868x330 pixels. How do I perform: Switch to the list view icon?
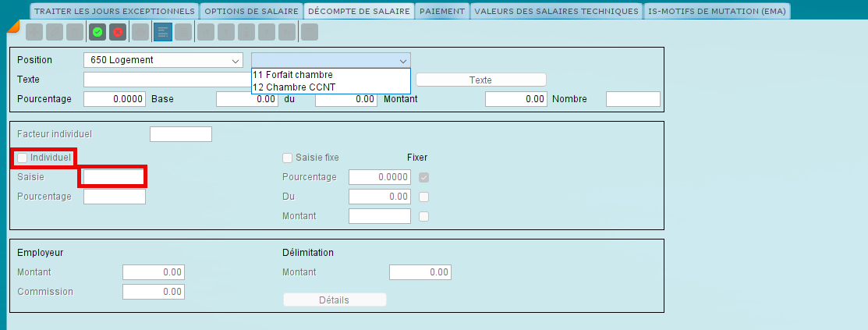coord(183,32)
